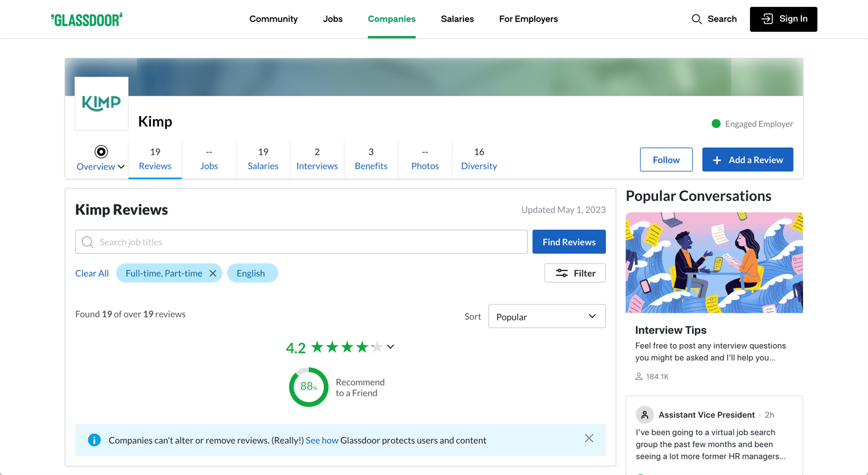Open the Sort Popular dropdown

click(547, 316)
